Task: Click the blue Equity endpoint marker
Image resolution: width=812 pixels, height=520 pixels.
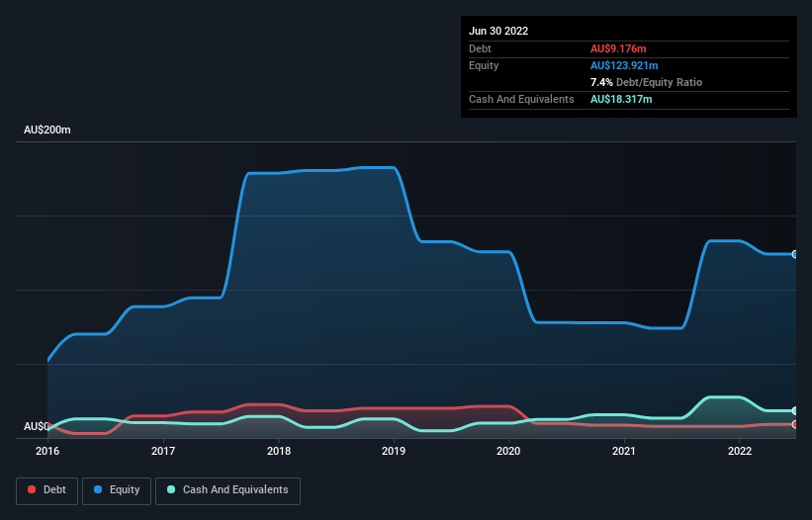Action: 795,254
